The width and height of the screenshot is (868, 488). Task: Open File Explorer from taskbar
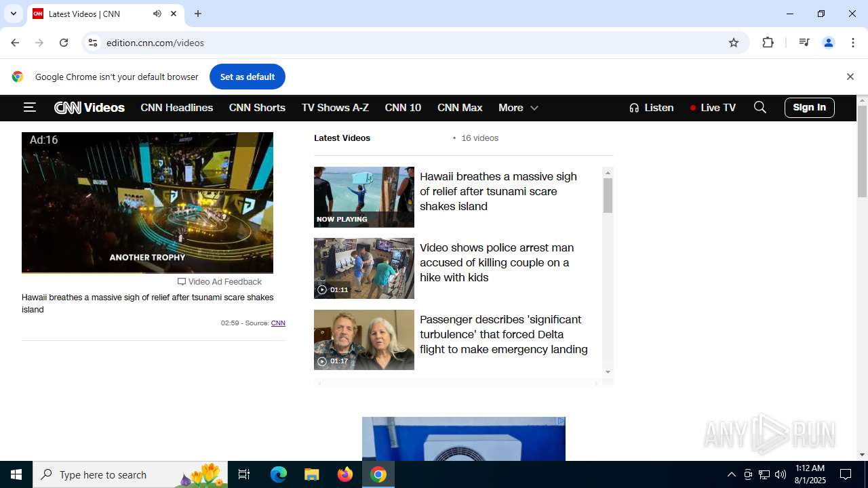(x=312, y=474)
